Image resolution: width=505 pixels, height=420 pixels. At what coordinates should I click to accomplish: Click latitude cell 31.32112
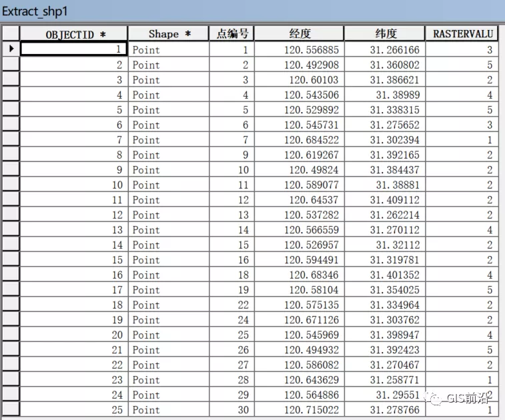point(385,245)
